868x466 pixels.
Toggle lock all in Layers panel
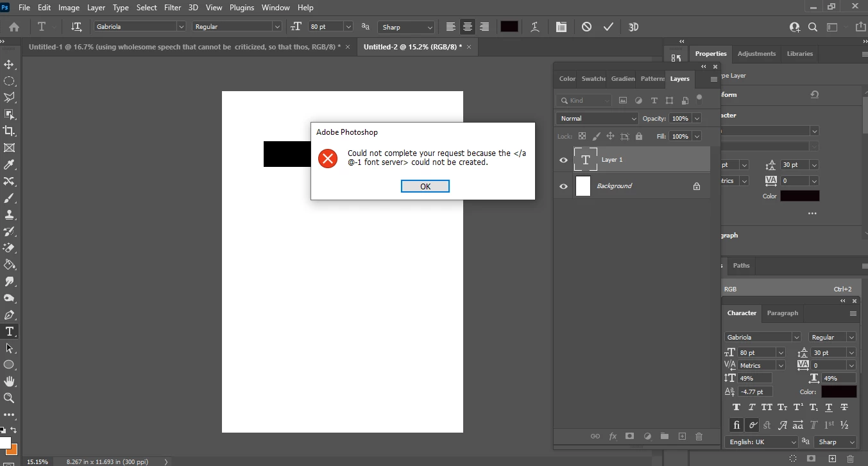[638, 136]
